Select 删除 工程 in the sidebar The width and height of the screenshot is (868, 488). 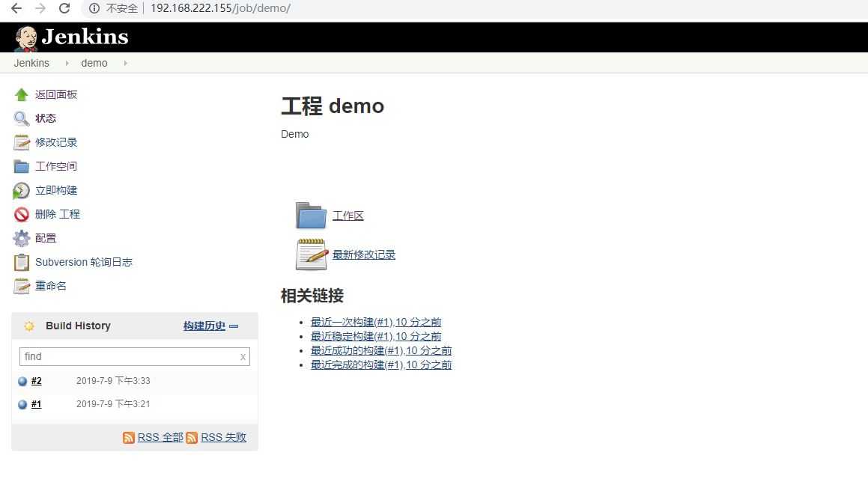pyautogui.click(x=58, y=214)
